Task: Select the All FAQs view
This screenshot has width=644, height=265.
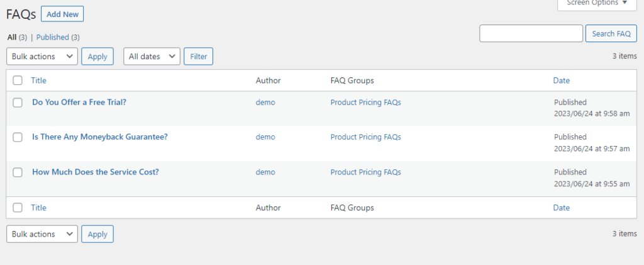Action: (x=12, y=37)
